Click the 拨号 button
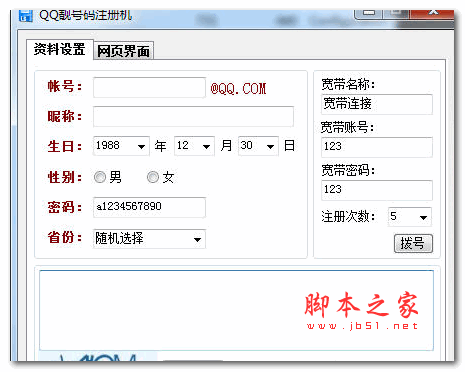Screen dimensions: 465x372 pyautogui.click(x=413, y=243)
